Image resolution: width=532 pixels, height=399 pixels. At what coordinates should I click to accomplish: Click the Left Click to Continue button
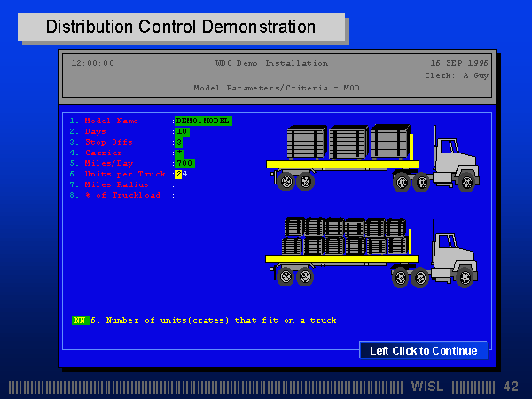click(x=424, y=350)
